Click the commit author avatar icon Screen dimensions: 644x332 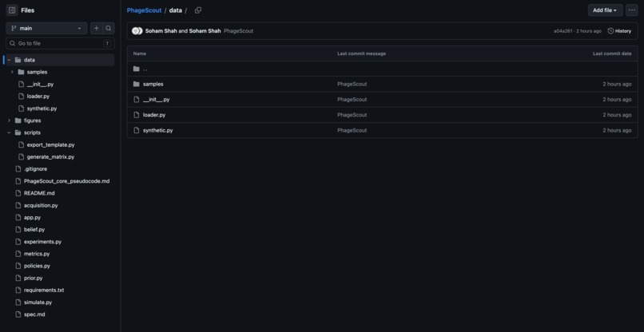coord(137,31)
